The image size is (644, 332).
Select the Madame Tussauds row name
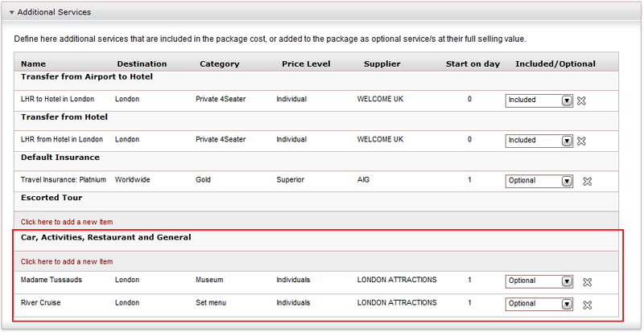coord(52,280)
